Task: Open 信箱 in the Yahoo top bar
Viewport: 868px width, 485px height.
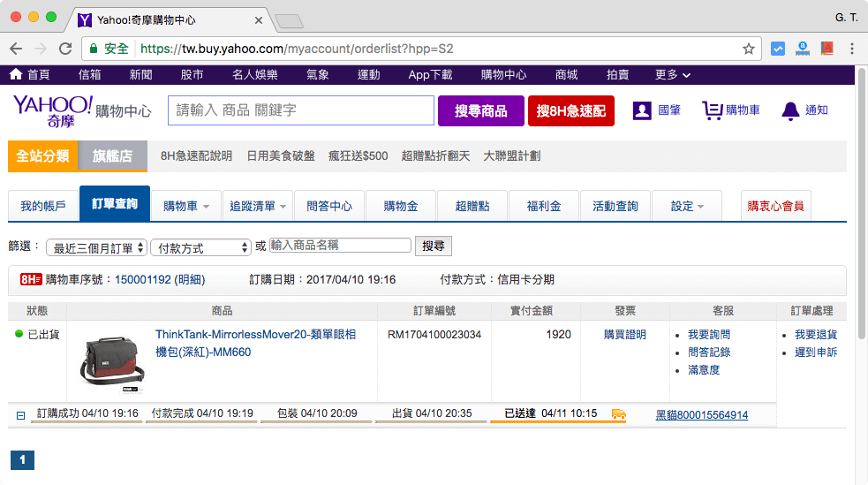Action: [x=90, y=75]
